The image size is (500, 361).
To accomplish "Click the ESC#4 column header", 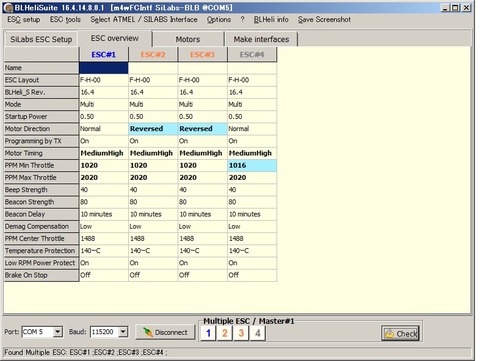I will click(x=252, y=54).
